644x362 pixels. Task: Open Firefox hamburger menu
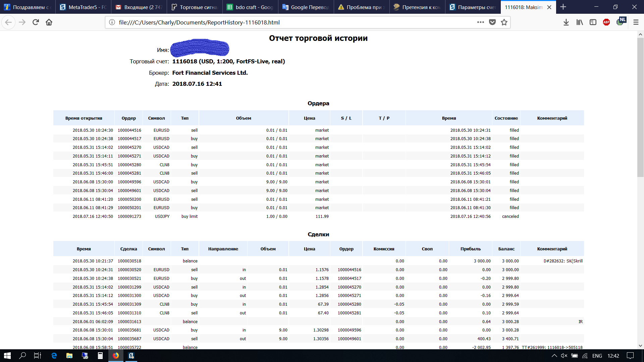[636, 22]
